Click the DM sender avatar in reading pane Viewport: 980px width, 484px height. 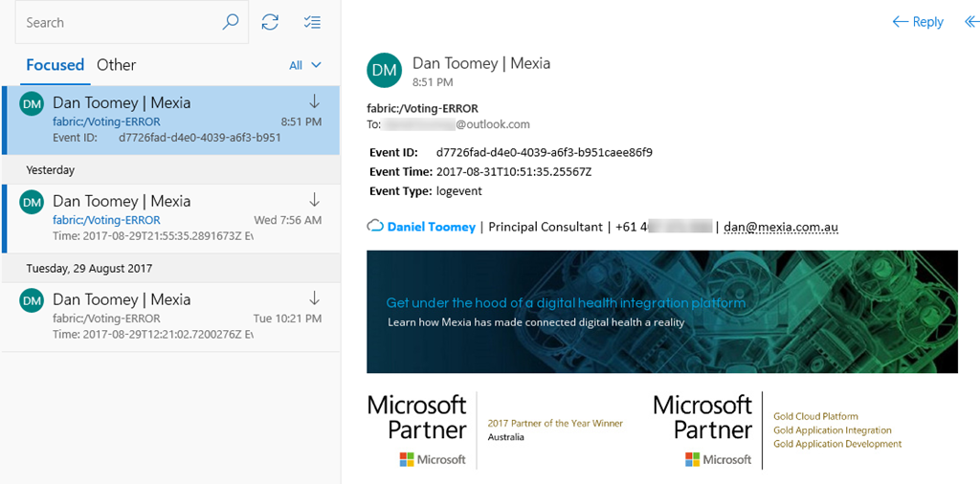click(x=384, y=71)
